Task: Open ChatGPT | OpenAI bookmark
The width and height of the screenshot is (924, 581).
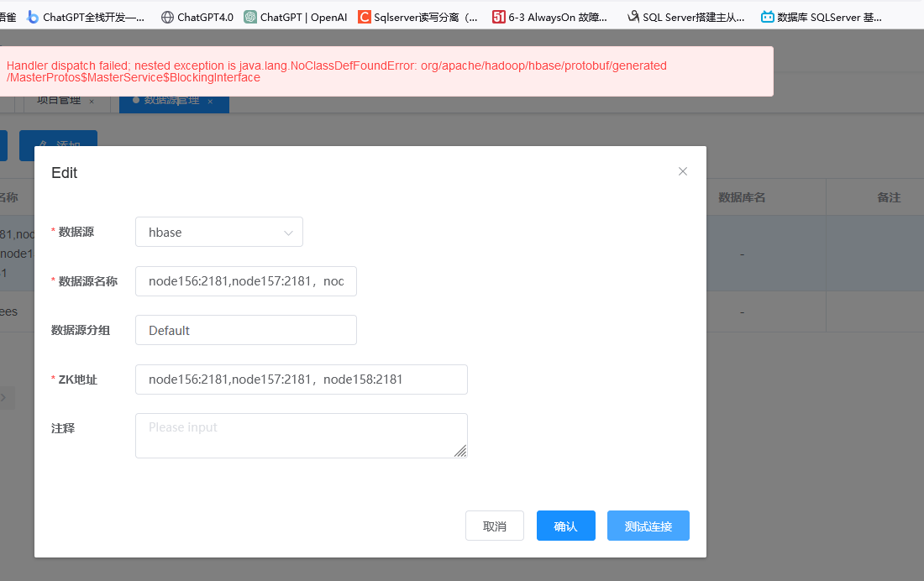Action: point(296,17)
